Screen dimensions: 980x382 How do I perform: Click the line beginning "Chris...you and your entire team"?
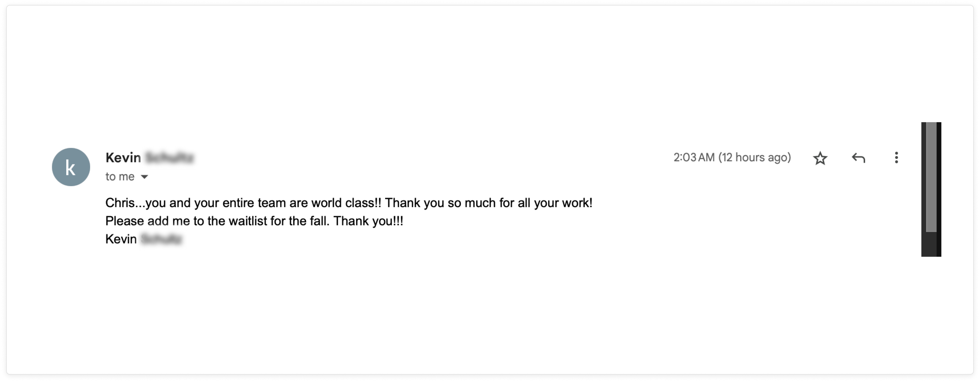coord(348,203)
